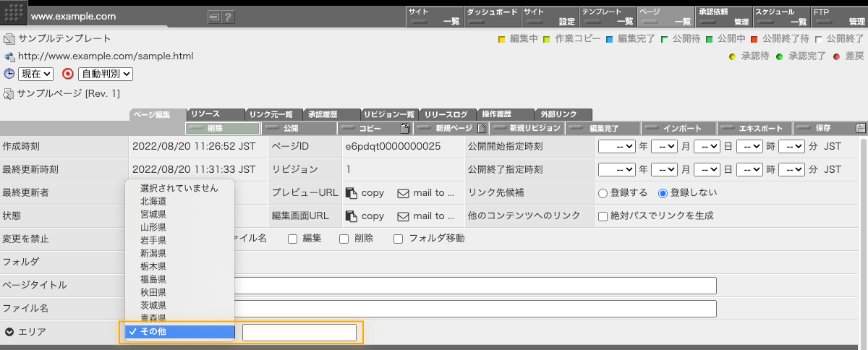Click the document icon beside サンプルテンプレート
868x350 pixels.
click(9, 38)
